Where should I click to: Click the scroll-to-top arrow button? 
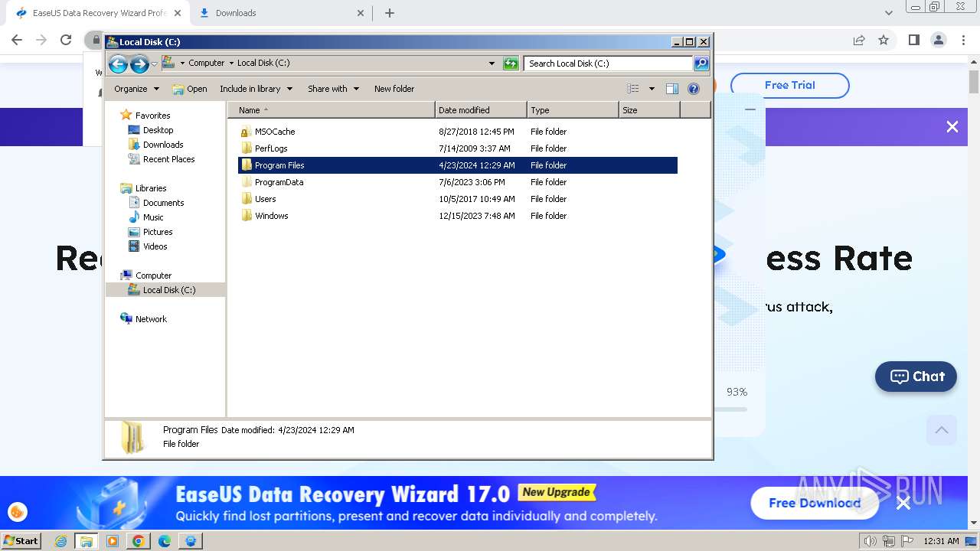point(942,430)
